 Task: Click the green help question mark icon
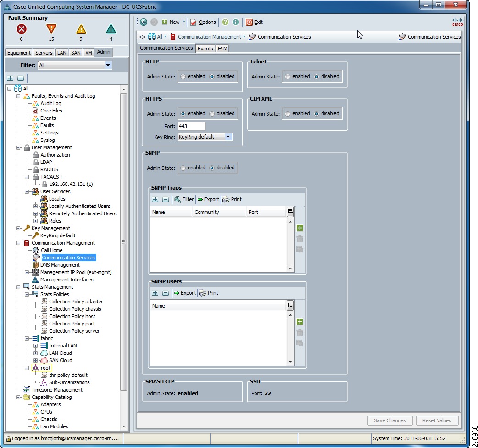coord(225,22)
